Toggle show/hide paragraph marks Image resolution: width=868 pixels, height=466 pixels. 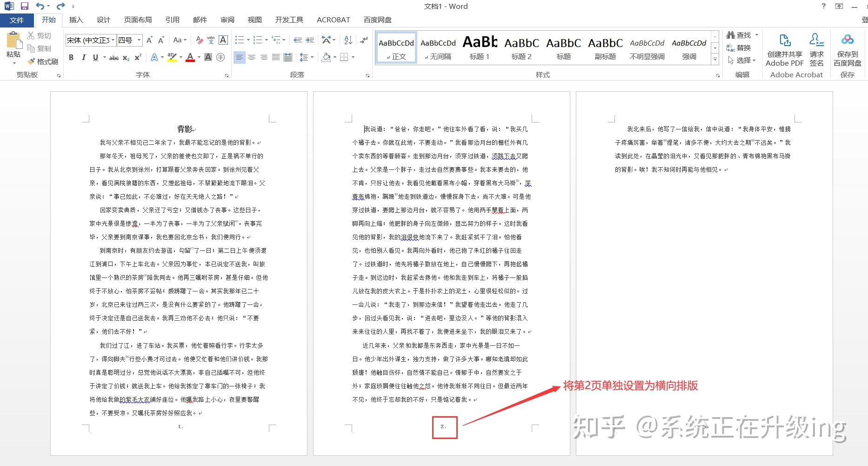(363, 41)
